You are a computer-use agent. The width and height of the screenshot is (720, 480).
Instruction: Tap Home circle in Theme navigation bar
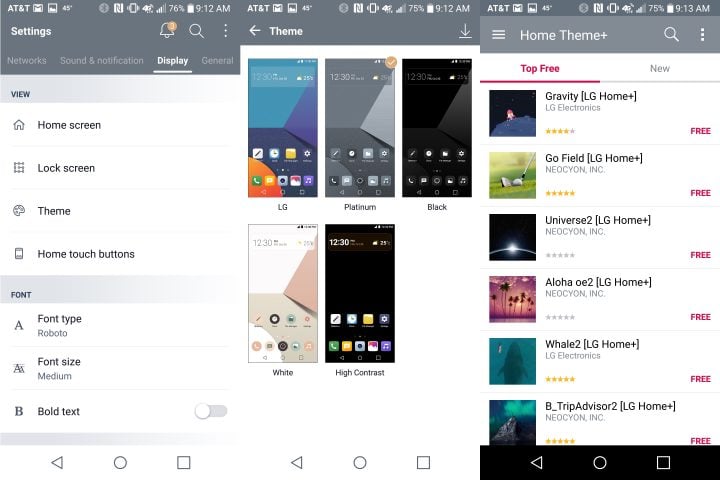(x=360, y=463)
